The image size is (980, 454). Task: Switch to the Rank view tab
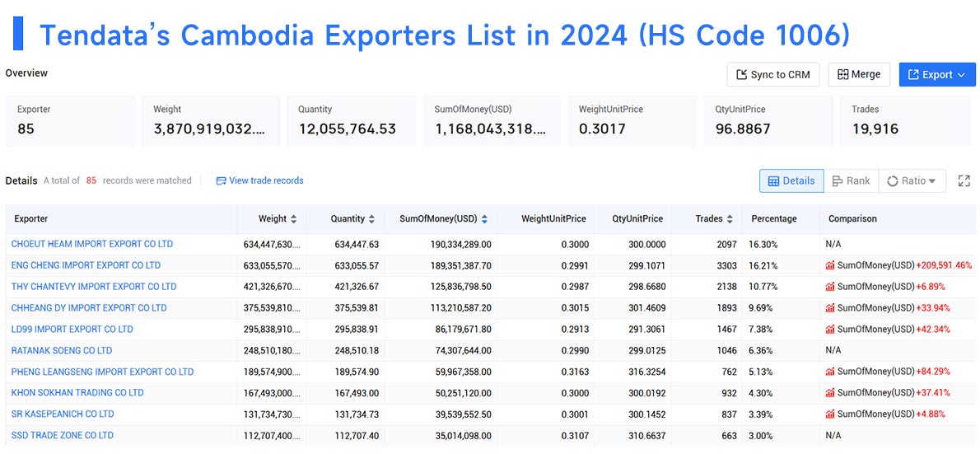pyautogui.click(x=851, y=180)
